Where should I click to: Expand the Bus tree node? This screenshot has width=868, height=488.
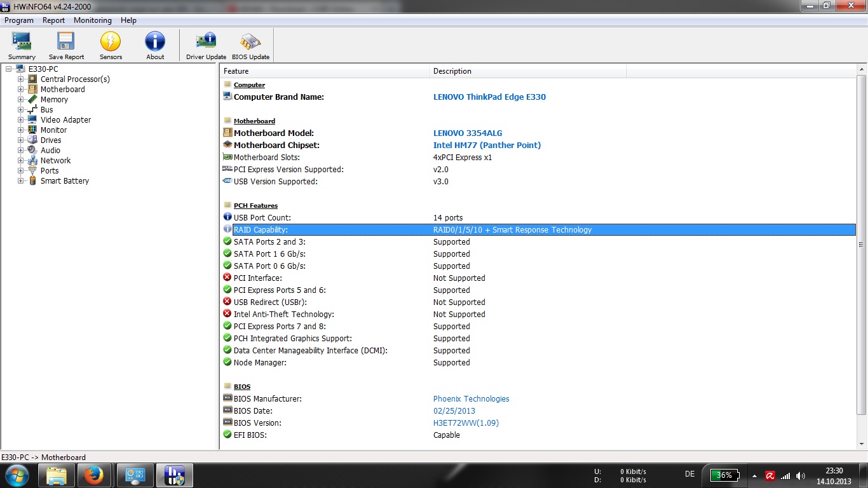coord(21,109)
